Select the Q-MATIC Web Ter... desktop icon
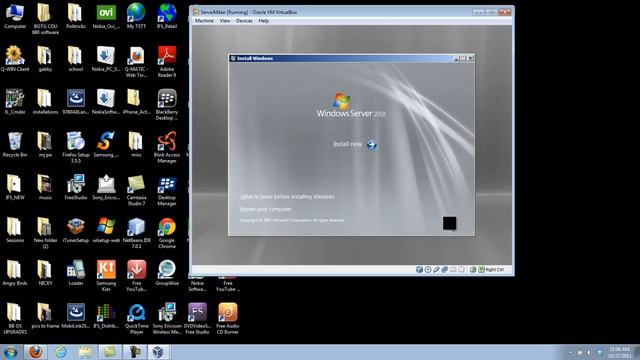This screenshot has width=640, height=360. pyautogui.click(x=136, y=62)
